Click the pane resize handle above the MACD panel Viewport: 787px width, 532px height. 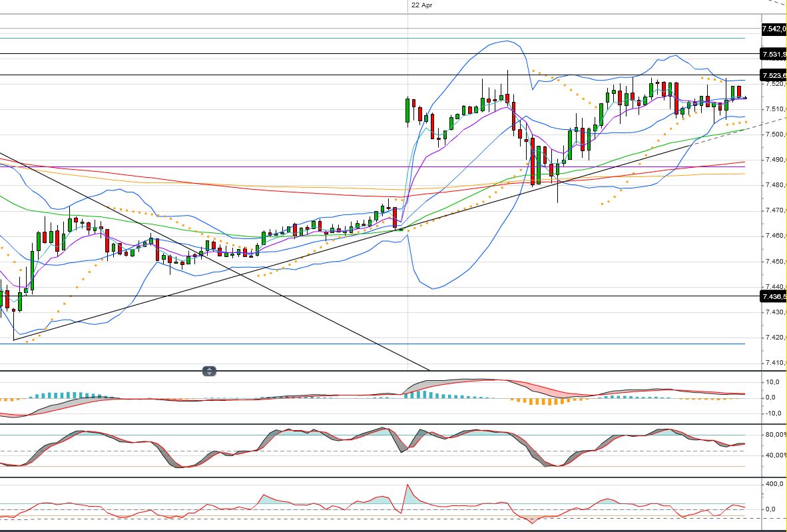[x=209, y=372]
